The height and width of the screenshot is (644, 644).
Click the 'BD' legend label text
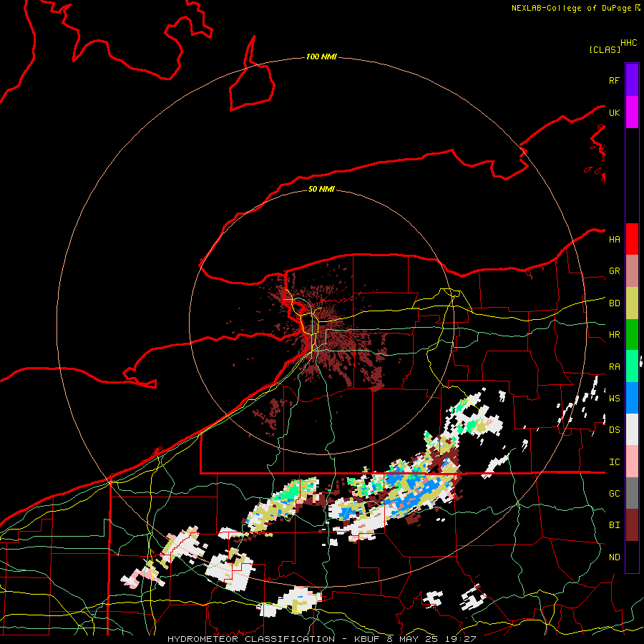[614, 303]
